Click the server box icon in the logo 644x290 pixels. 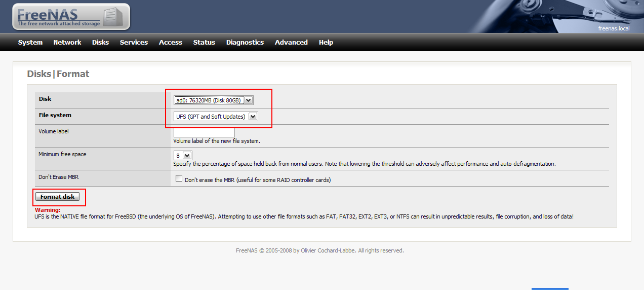(112, 17)
